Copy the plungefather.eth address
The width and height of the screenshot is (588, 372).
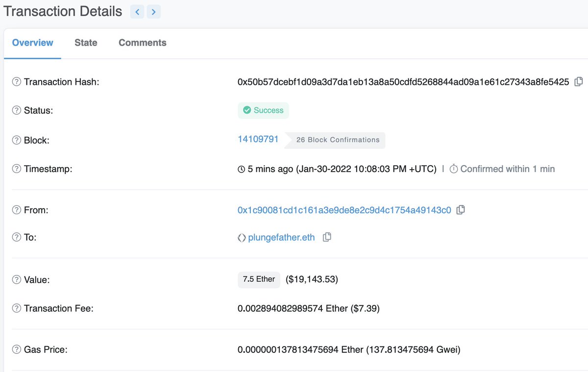pos(326,237)
